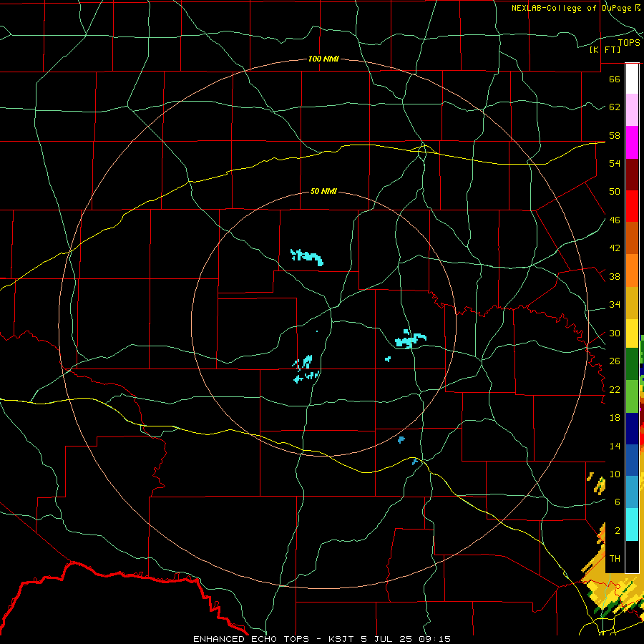Click the dark red legend swatch
This screenshot has width=644, height=644.
[632, 175]
